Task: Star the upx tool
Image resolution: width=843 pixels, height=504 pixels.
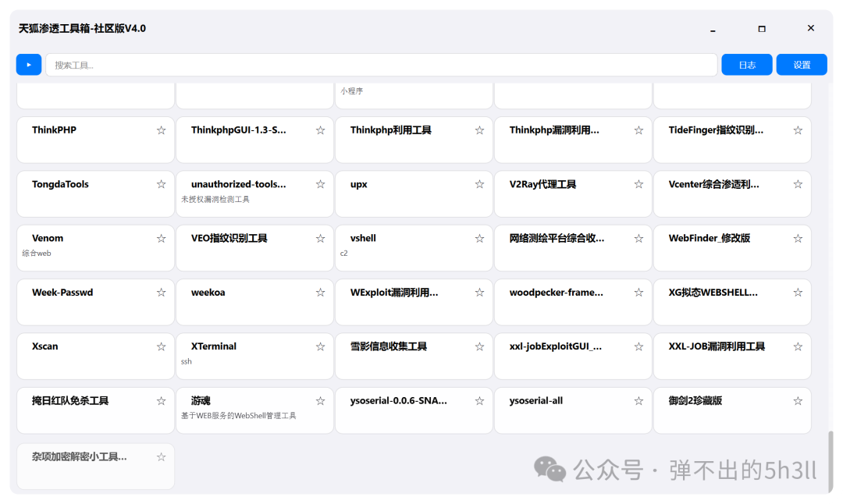Action: (x=479, y=184)
